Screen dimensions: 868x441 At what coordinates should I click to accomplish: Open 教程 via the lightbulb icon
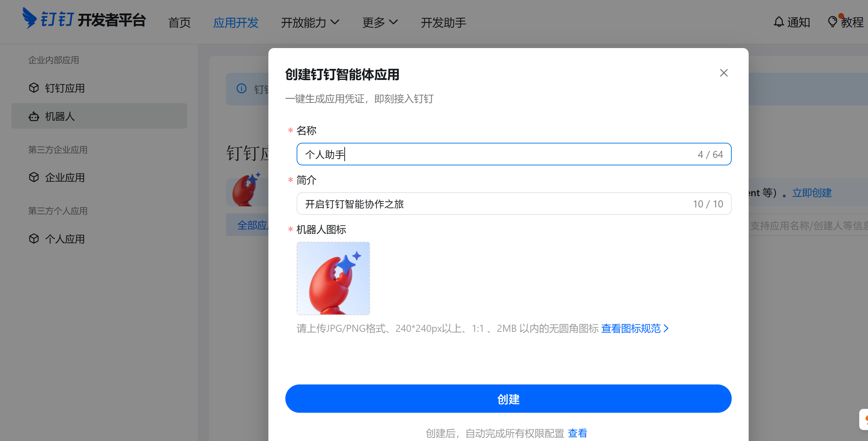coord(845,22)
